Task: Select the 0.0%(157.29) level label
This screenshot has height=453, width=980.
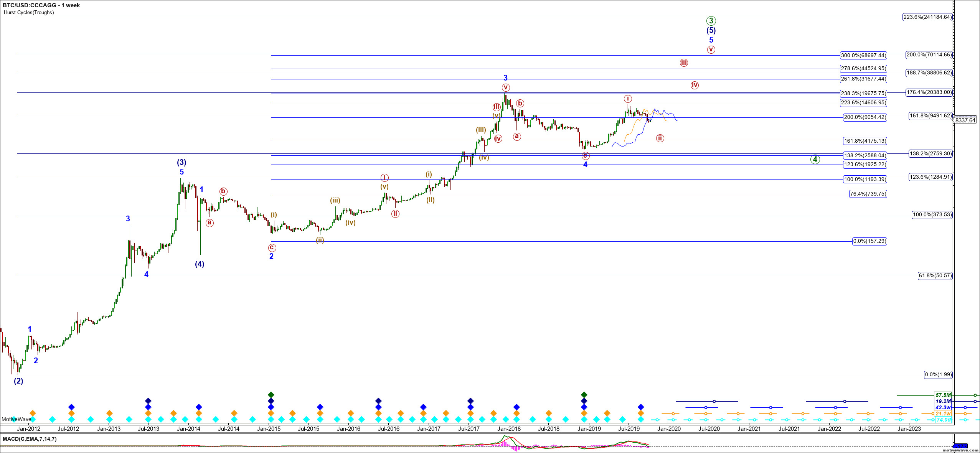Action: point(869,241)
